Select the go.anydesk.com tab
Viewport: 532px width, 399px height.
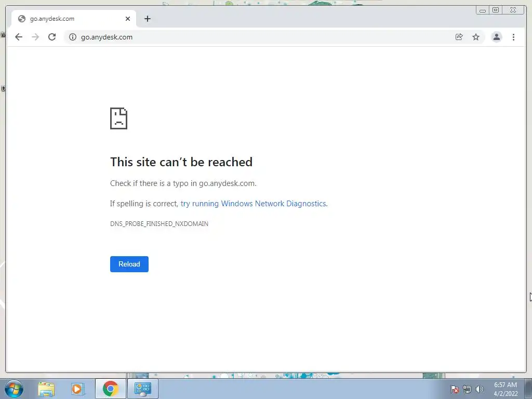[74, 19]
